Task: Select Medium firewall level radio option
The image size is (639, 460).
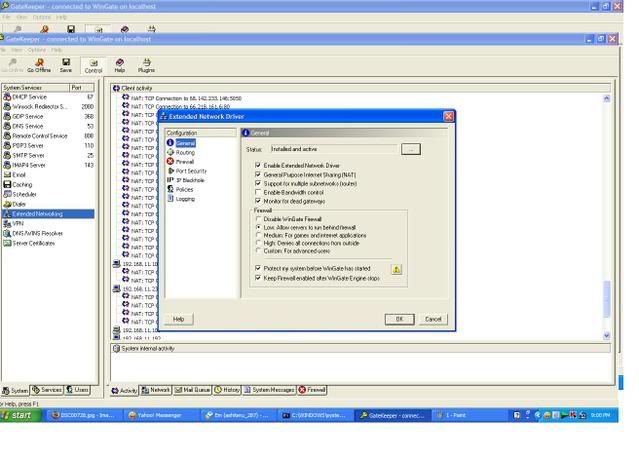Action: pyautogui.click(x=258, y=235)
